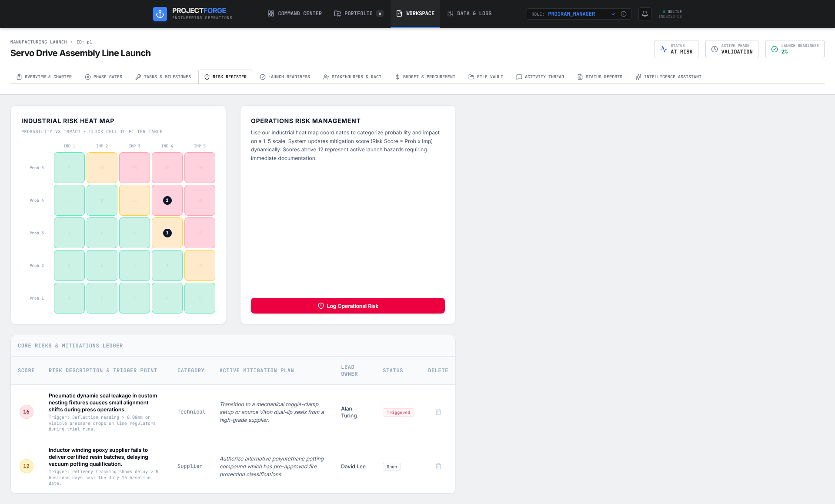Click the Active Phase Validation badge

[731, 49]
